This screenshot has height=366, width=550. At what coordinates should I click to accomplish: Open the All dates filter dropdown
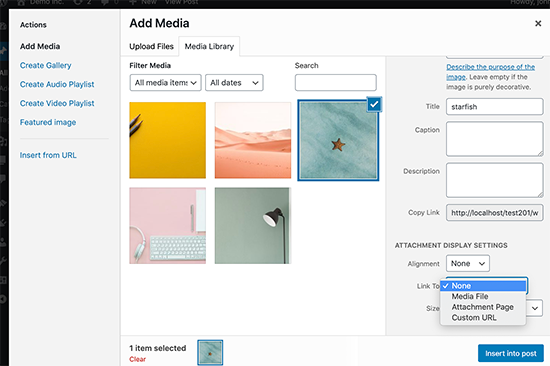234,83
